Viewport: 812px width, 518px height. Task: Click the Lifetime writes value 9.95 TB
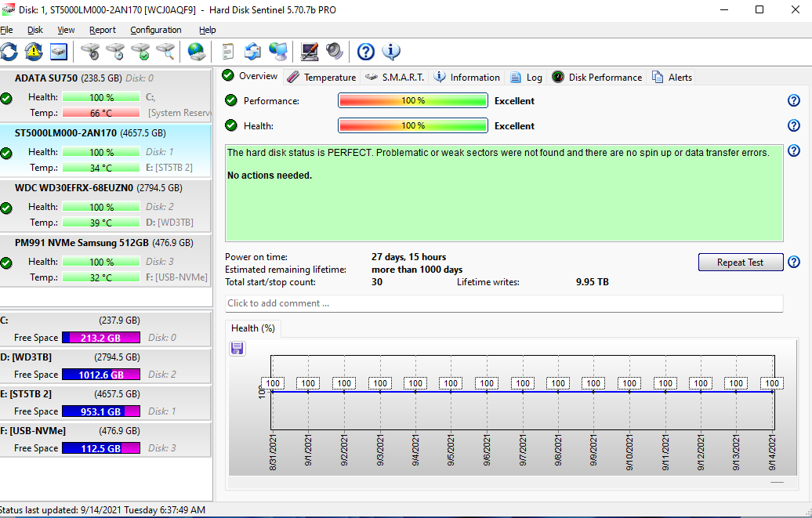tap(593, 282)
